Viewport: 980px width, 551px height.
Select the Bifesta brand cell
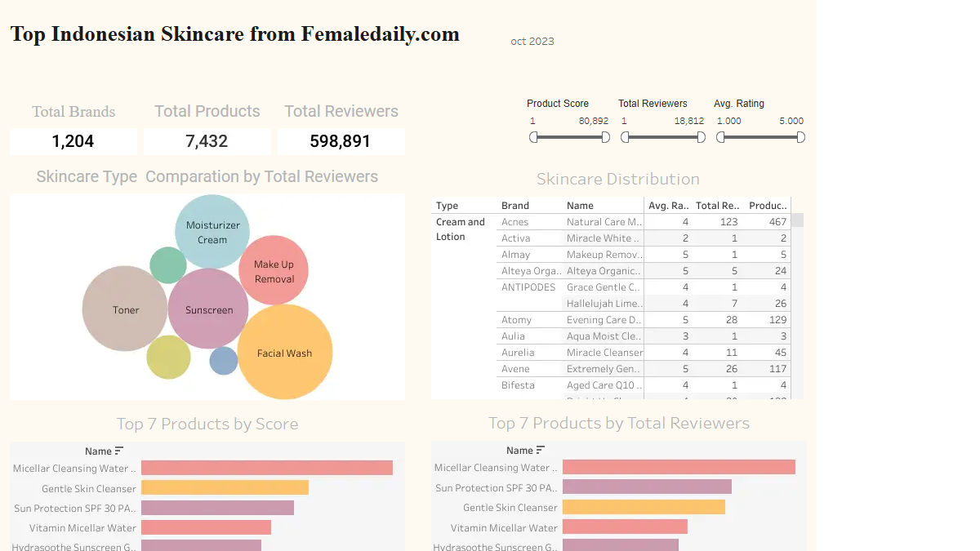point(518,385)
